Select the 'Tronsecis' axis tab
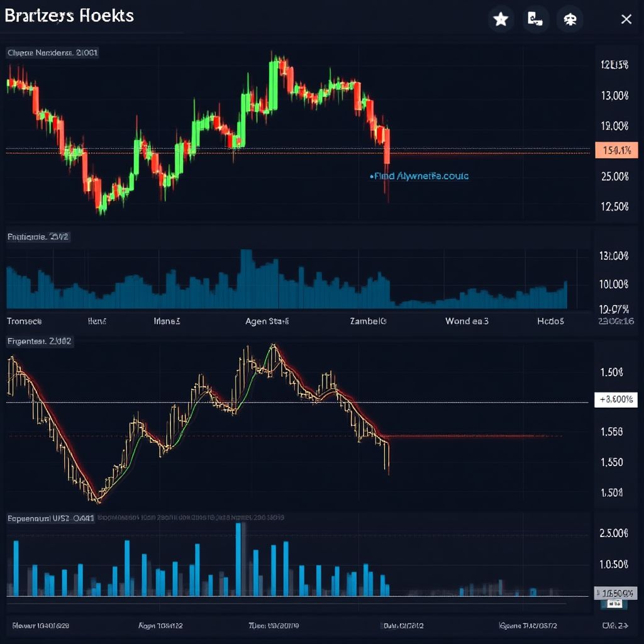The width and height of the screenshot is (644, 644). (x=25, y=321)
